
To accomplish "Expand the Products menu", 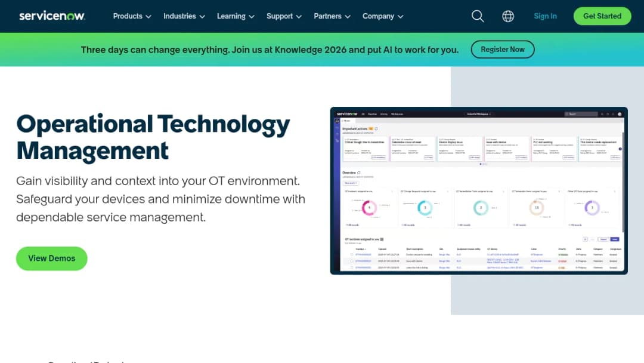I will 132,16.
